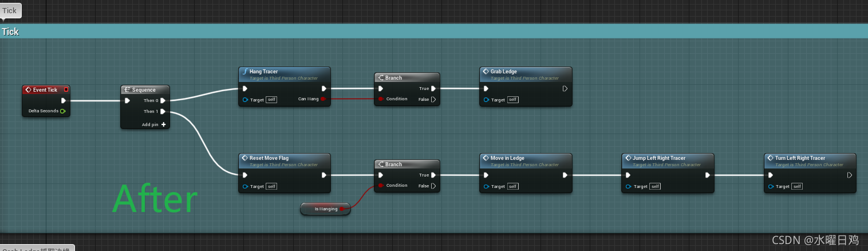The width and height of the screenshot is (868, 251).
Task: Click the Then 0 output pin
Action: click(x=163, y=100)
